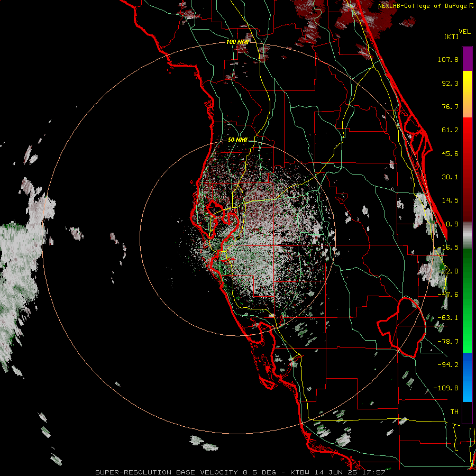Select the -47.6 legend value
Viewport: 476px width, 476px height.
click(x=448, y=295)
